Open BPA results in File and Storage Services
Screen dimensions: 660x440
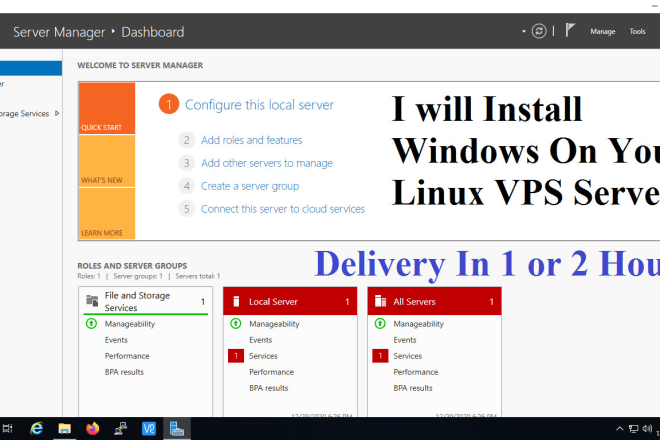point(124,372)
